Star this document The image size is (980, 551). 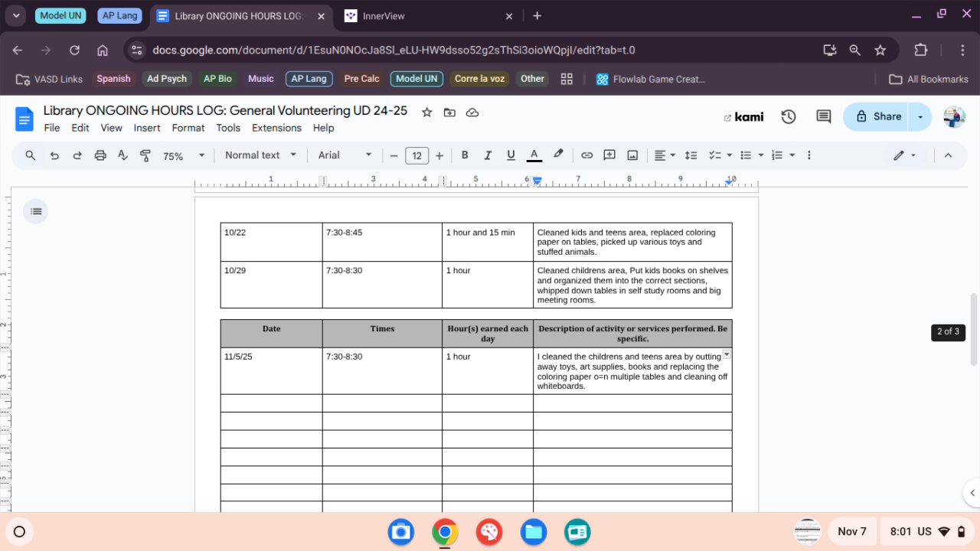tap(426, 112)
